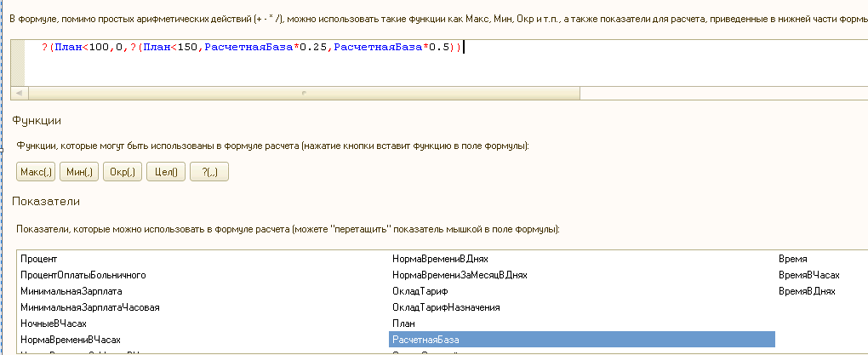The image size is (868, 355).
Task: Insert the ?(,,) conditional function
Action: (209, 172)
